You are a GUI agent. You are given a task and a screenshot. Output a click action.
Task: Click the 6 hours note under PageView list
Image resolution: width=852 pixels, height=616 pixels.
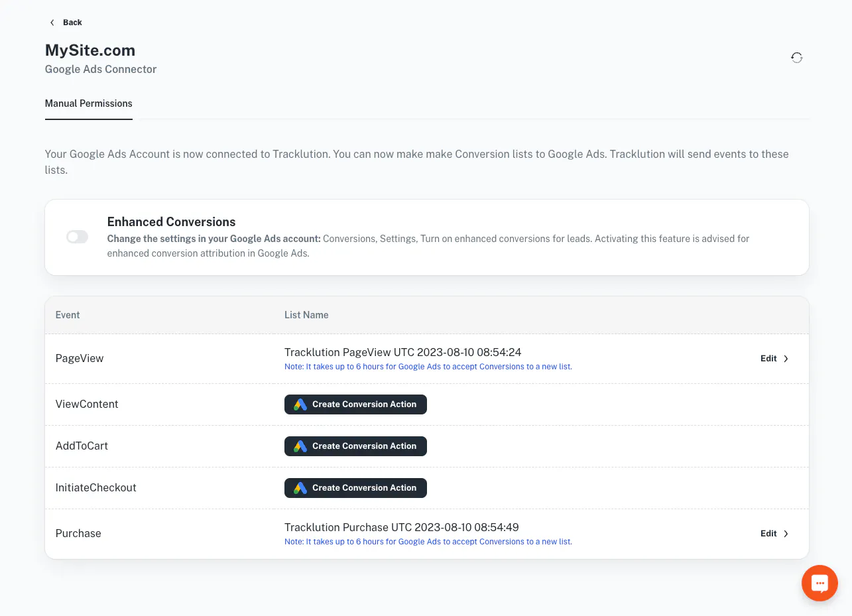coord(428,367)
